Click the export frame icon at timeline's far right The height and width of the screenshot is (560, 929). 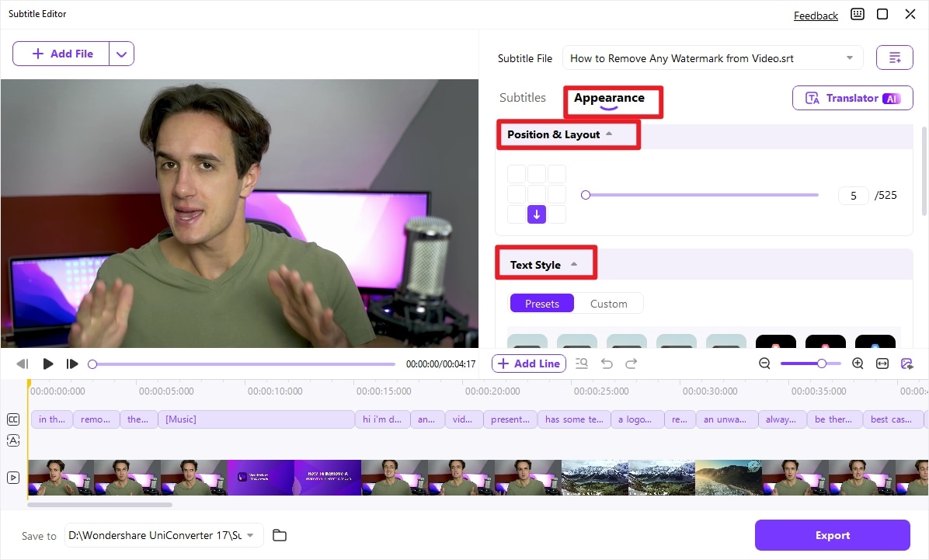[907, 363]
